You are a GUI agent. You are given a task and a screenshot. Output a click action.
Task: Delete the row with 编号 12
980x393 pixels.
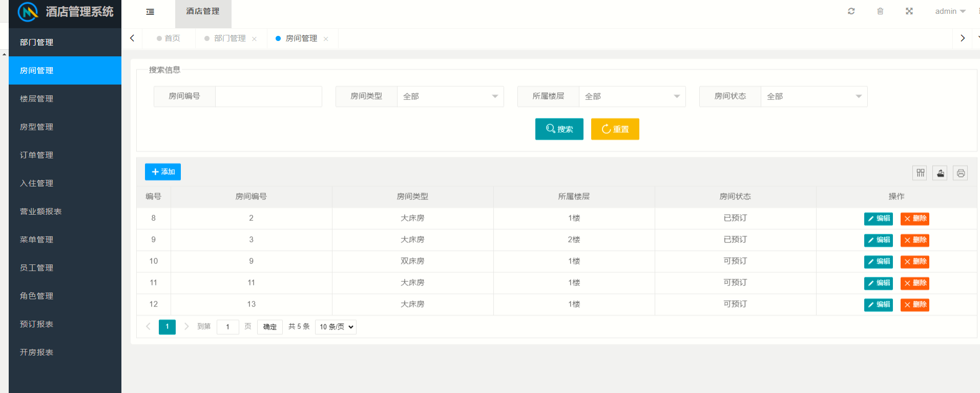(x=915, y=305)
